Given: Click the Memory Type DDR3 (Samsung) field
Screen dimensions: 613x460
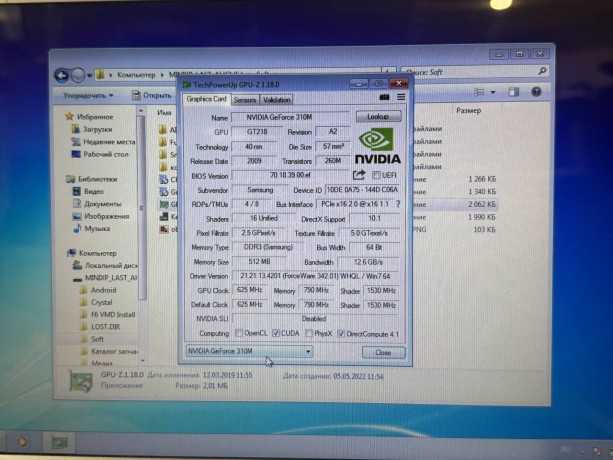Looking at the screenshot, I should click(x=268, y=247).
